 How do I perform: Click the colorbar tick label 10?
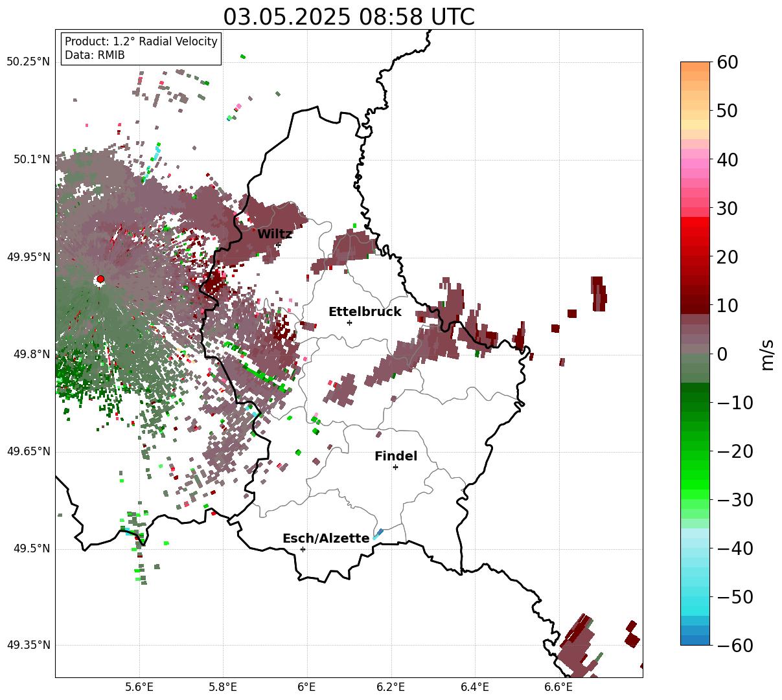[x=727, y=306]
